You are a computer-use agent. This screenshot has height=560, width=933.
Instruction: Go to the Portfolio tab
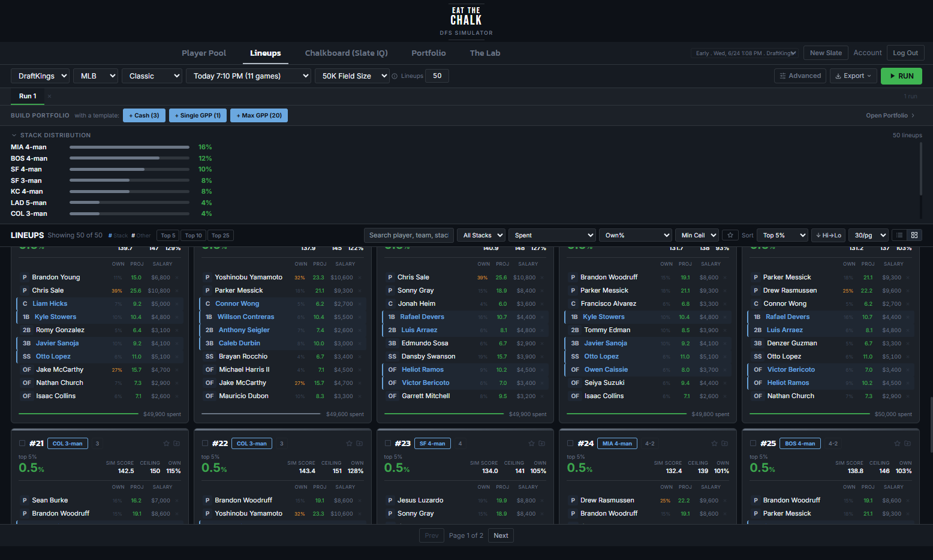tap(428, 53)
